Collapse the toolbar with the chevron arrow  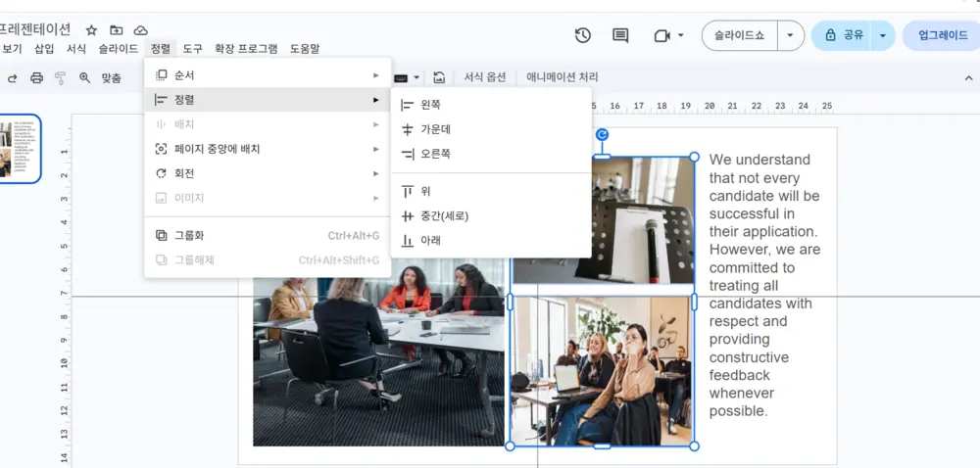click(x=969, y=78)
